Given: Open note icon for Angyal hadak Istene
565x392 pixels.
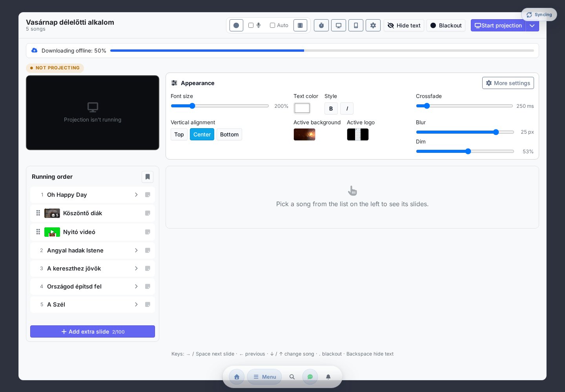Looking at the screenshot, I should coord(148,250).
